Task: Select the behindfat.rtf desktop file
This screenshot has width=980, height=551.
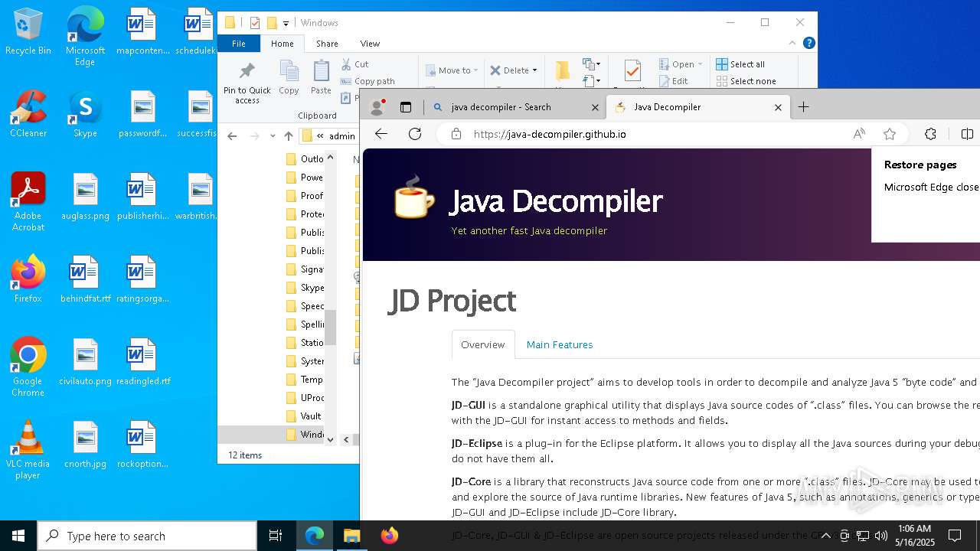Action: (85, 280)
